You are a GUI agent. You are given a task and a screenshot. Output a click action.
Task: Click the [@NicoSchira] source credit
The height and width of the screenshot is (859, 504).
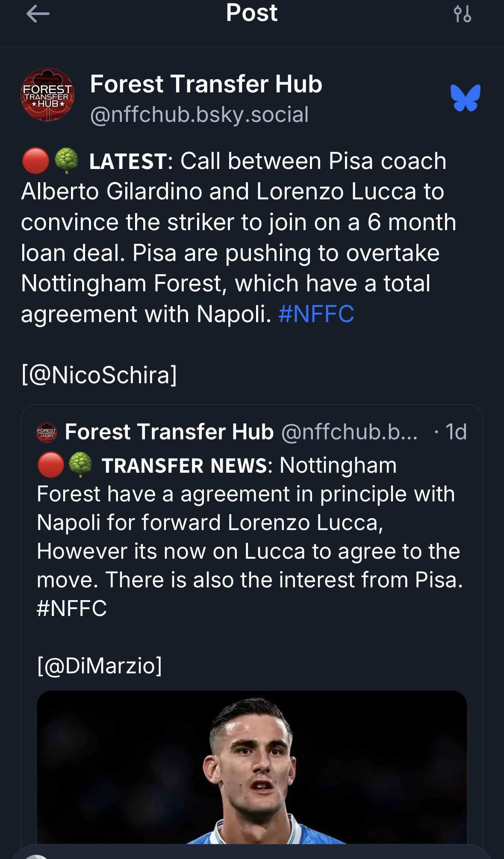point(99,375)
